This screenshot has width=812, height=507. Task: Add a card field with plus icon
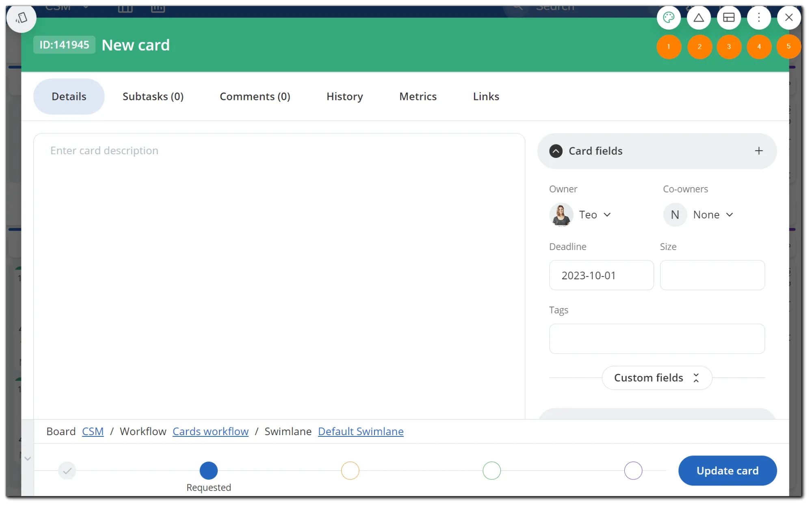click(x=759, y=151)
